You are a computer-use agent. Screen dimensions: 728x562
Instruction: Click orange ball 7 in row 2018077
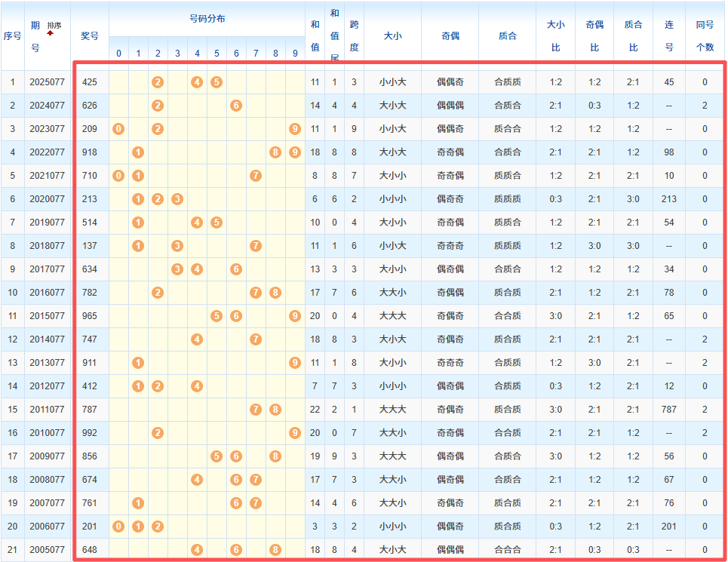tap(256, 246)
